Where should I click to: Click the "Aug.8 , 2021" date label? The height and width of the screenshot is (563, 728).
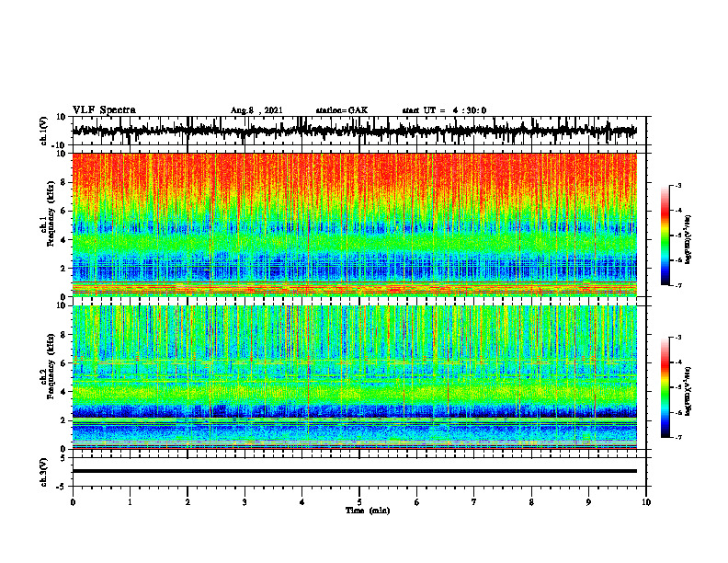point(256,110)
